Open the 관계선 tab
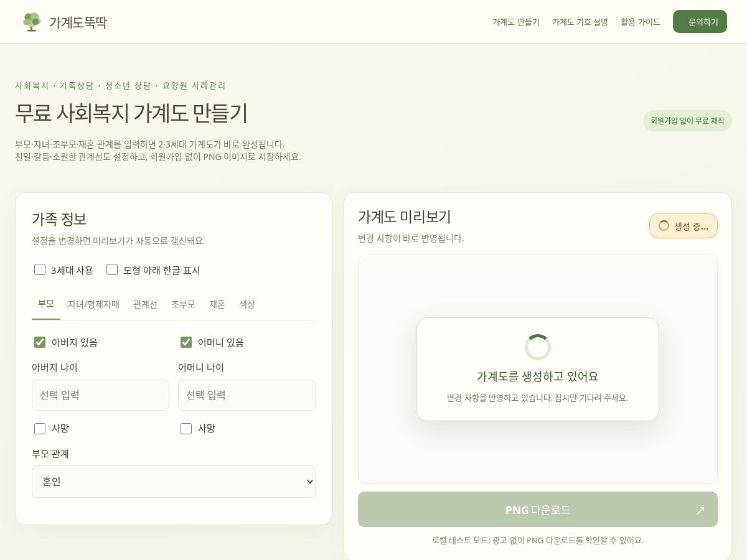Viewport: 747px width, 560px height. tap(145, 304)
